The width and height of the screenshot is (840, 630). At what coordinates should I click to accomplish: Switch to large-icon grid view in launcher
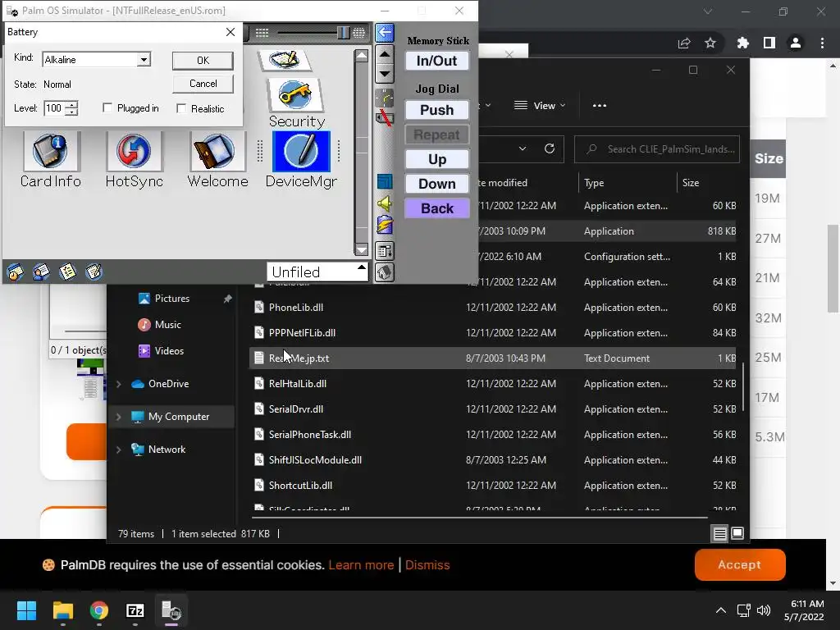[359, 33]
